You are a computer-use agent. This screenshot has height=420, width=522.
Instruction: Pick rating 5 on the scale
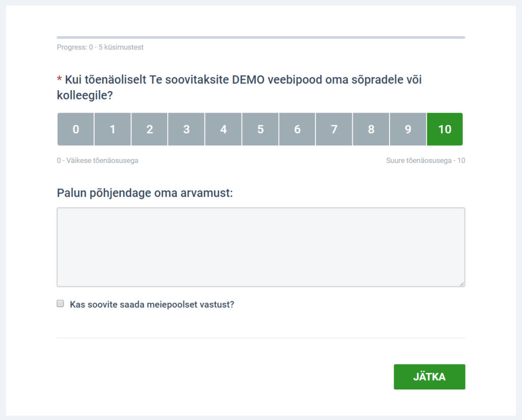click(260, 129)
